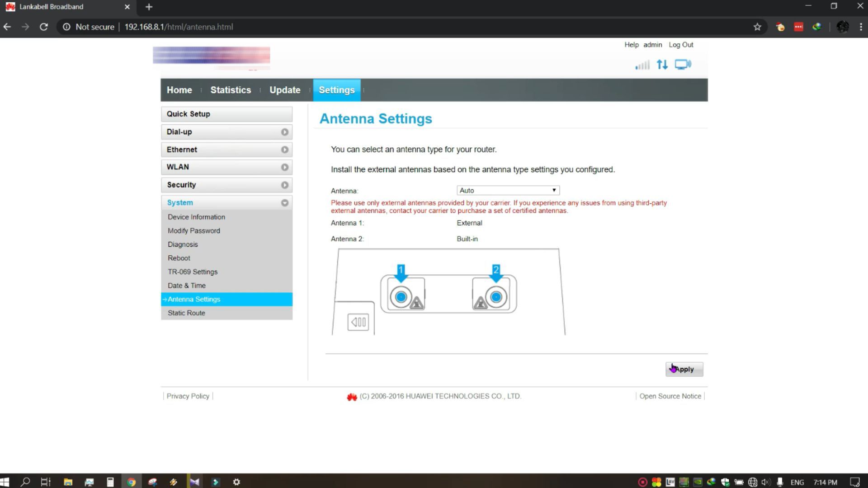Open the Update tab

(284, 90)
